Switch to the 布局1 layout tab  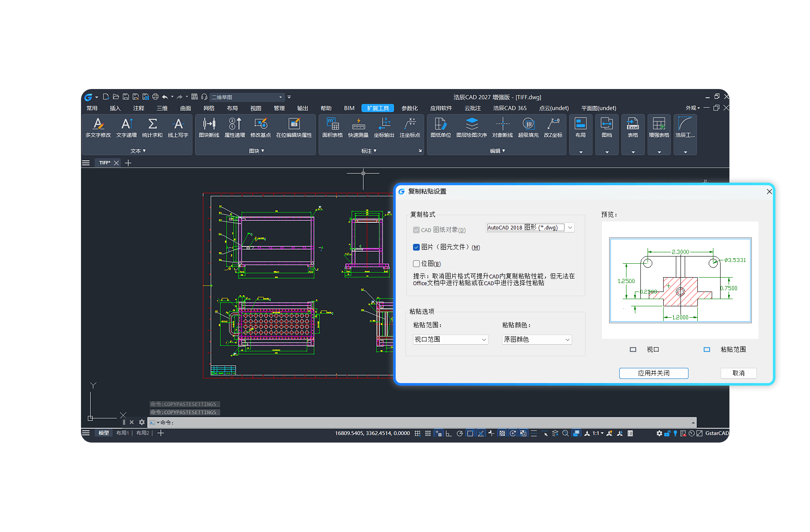point(122,433)
